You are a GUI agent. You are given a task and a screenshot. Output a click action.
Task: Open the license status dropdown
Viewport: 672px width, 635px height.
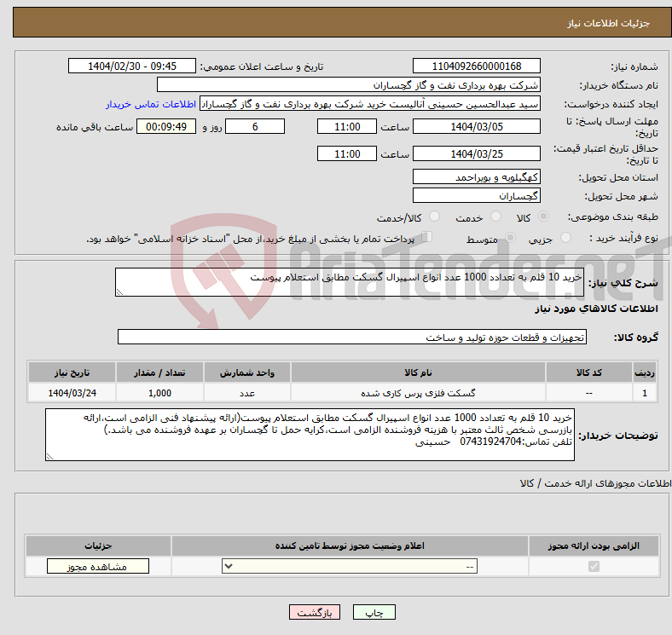coord(350,567)
